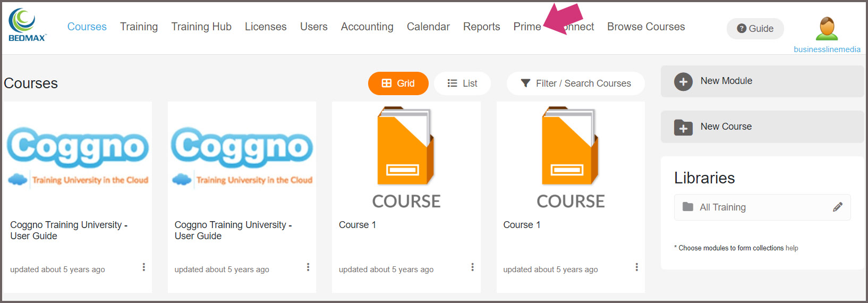Go to Training Hub
Viewport: 868px width, 303px height.
[201, 27]
